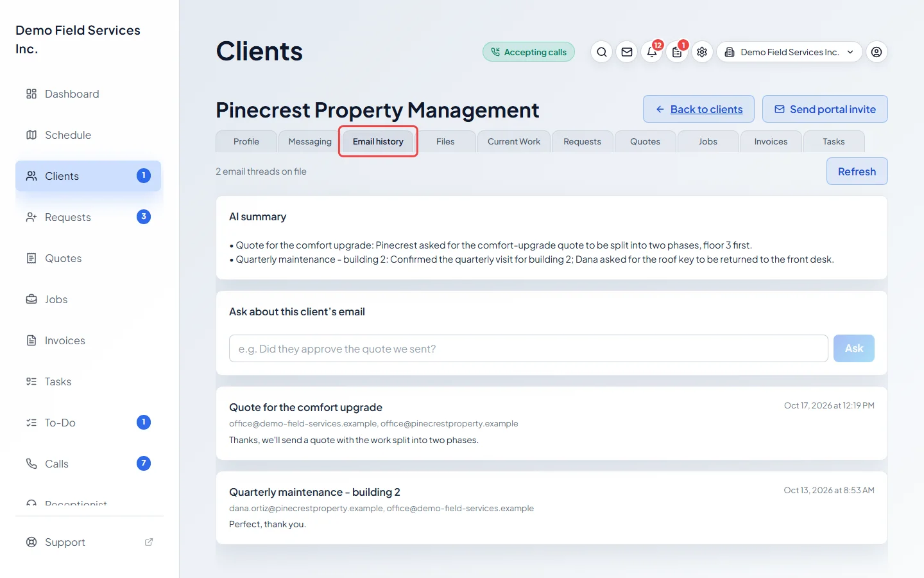Open Invoices sidebar item
This screenshot has height=578, width=924.
coord(89,340)
